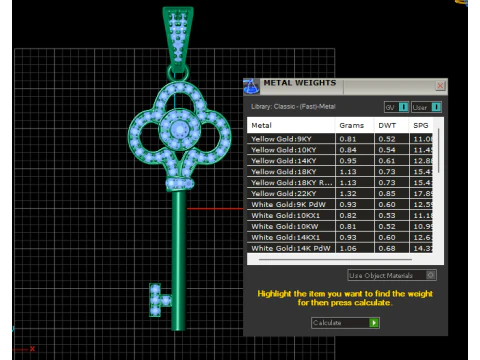480x360 pixels.
Task: Select the Yellow Gold:18KY R... row
Action: click(340, 183)
